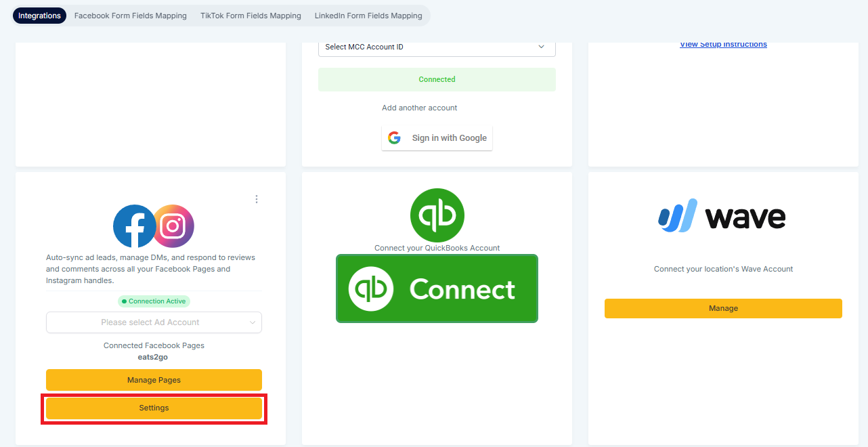Click the Wave logo

[x=722, y=216]
